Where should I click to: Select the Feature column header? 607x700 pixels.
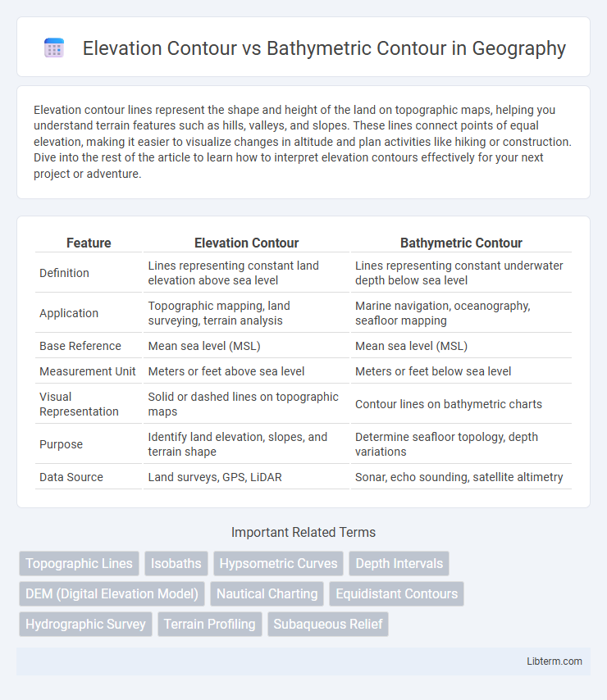pyautogui.click(x=89, y=243)
